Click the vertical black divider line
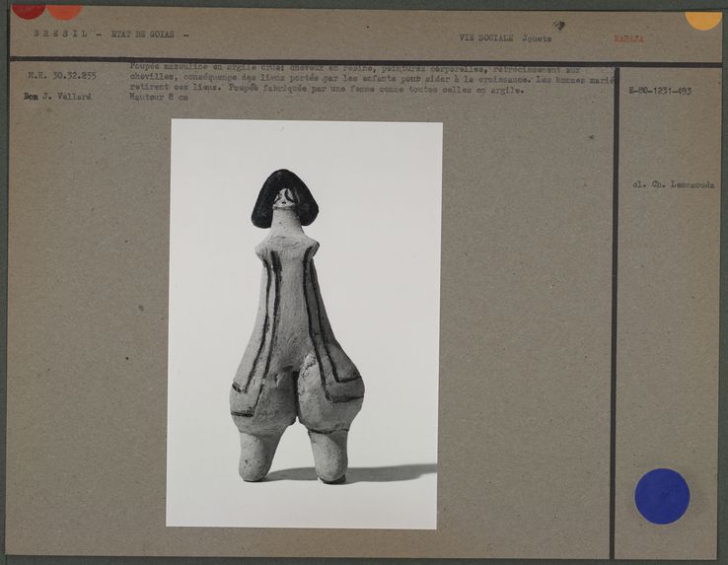 (x=614, y=296)
